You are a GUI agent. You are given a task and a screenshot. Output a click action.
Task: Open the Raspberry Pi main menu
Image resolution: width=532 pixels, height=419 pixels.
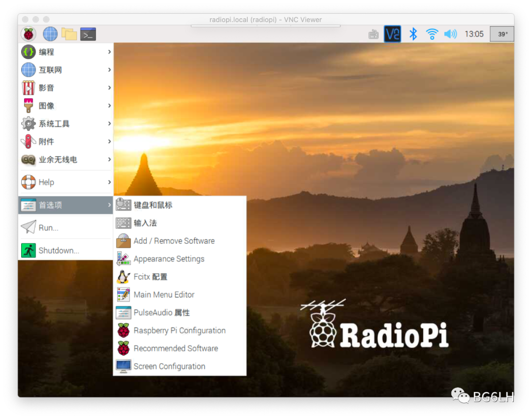tap(29, 34)
